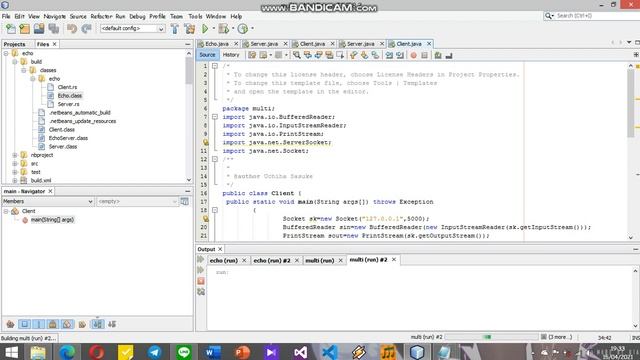The width and height of the screenshot is (640, 360).
Task: Toggle Rectangular Selection in editor toolbar
Action: click(x=340, y=55)
